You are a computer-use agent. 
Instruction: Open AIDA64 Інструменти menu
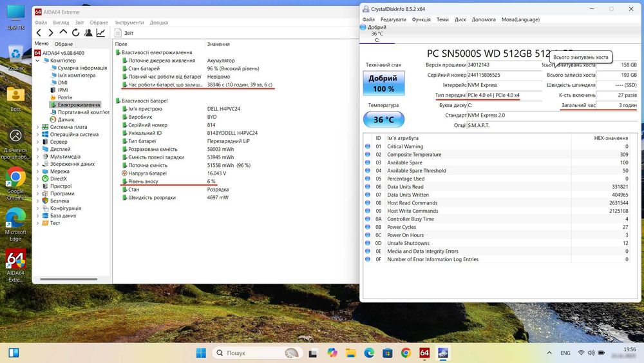tap(129, 23)
